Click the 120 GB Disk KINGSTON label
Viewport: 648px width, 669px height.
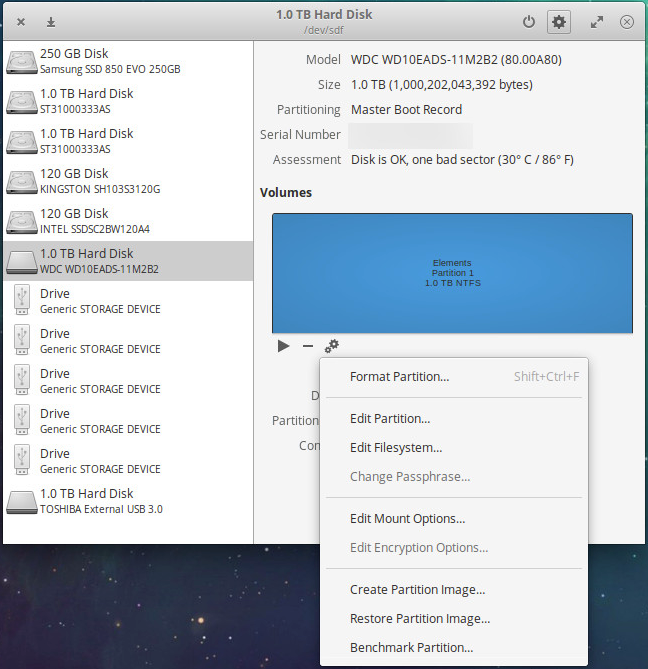pyautogui.click(x=74, y=174)
